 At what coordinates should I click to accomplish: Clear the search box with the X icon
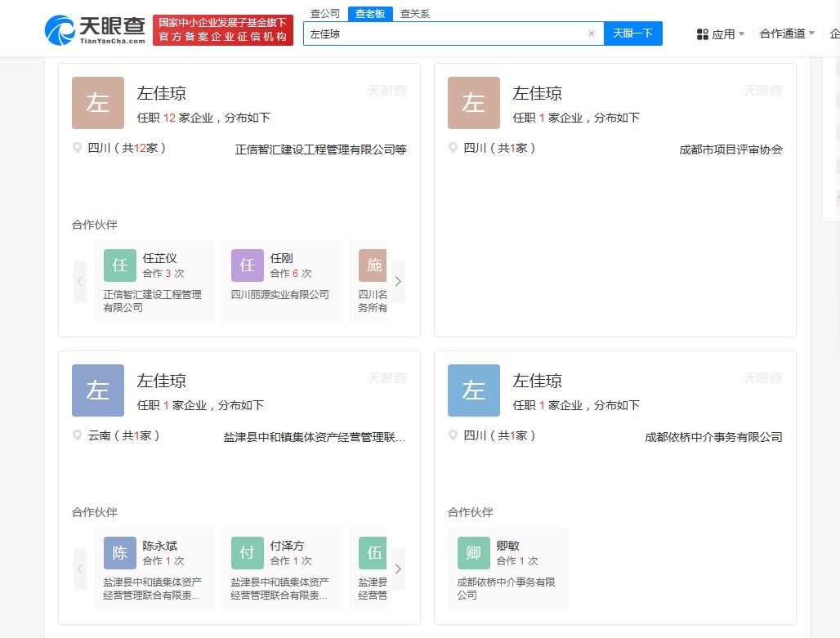coord(592,33)
